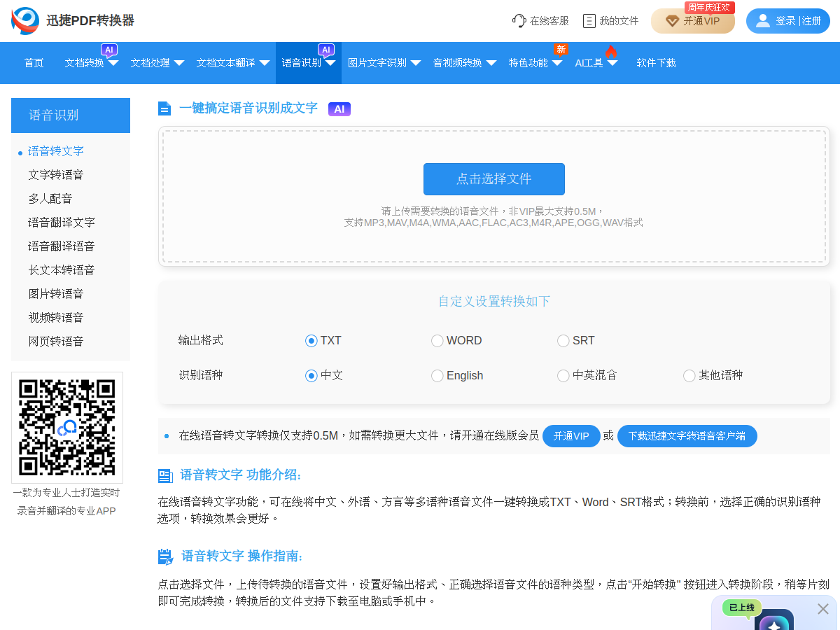Image resolution: width=840 pixels, height=630 pixels.
Task: Expand the 文档转换 dropdown arrow
Action: click(x=113, y=63)
